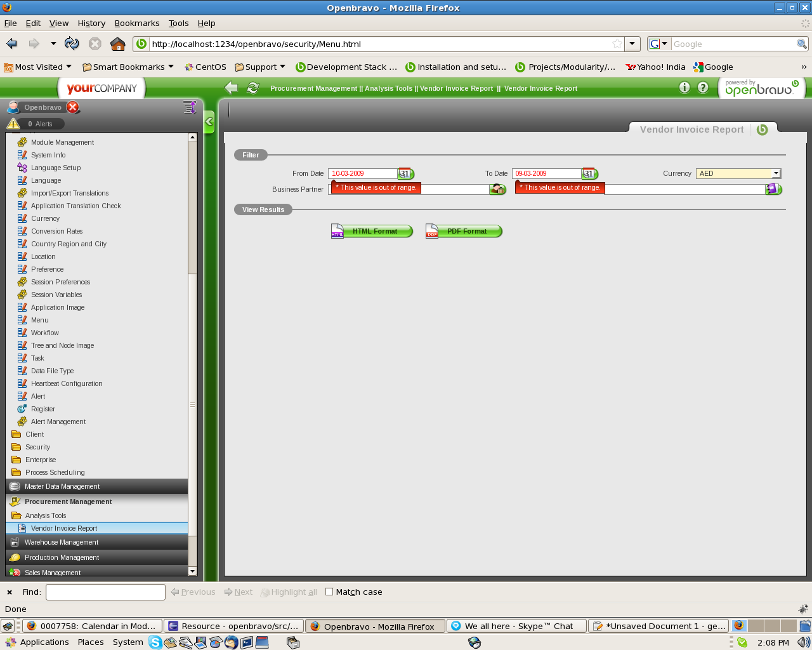Open the To Date calendar picker
The width and height of the screenshot is (812, 650).
point(589,173)
